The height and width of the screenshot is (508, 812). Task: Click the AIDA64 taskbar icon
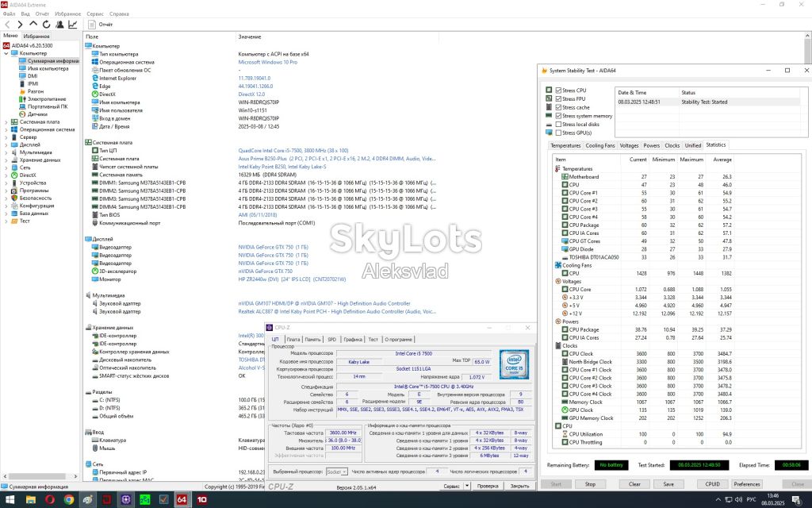182,500
